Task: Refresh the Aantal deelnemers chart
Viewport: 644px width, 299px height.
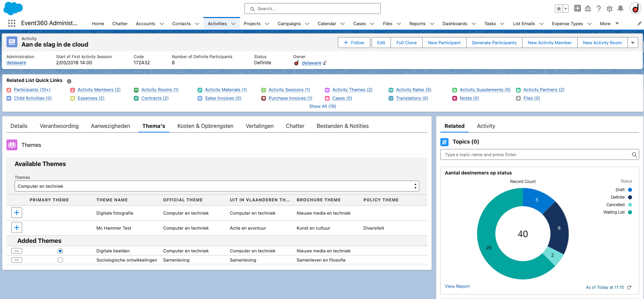Action: tap(629, 287)
